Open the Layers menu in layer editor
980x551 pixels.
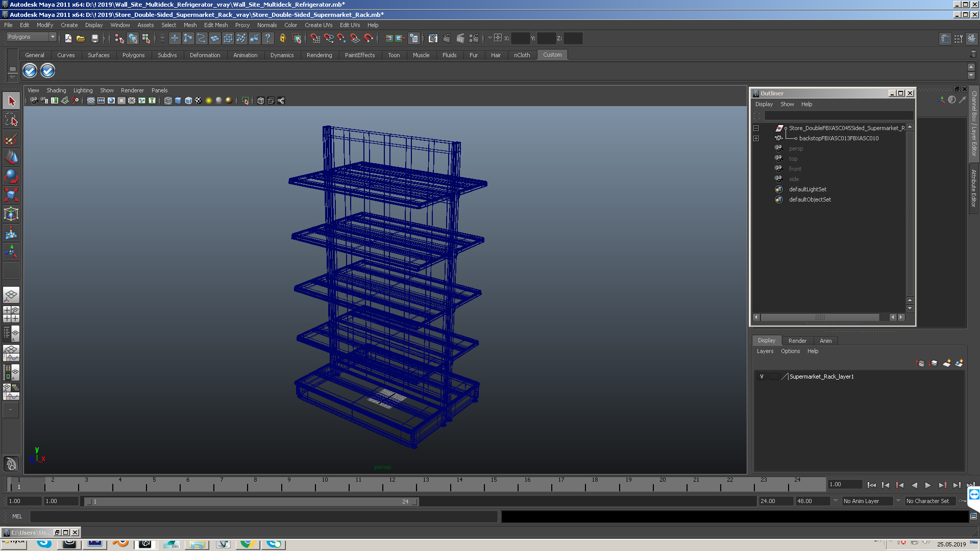(765, 351)
